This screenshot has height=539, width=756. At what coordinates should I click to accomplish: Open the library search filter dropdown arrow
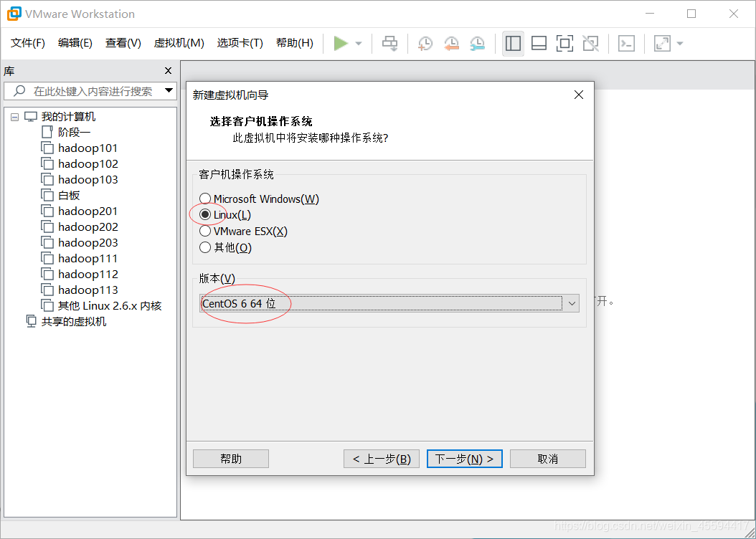[169, 90]
